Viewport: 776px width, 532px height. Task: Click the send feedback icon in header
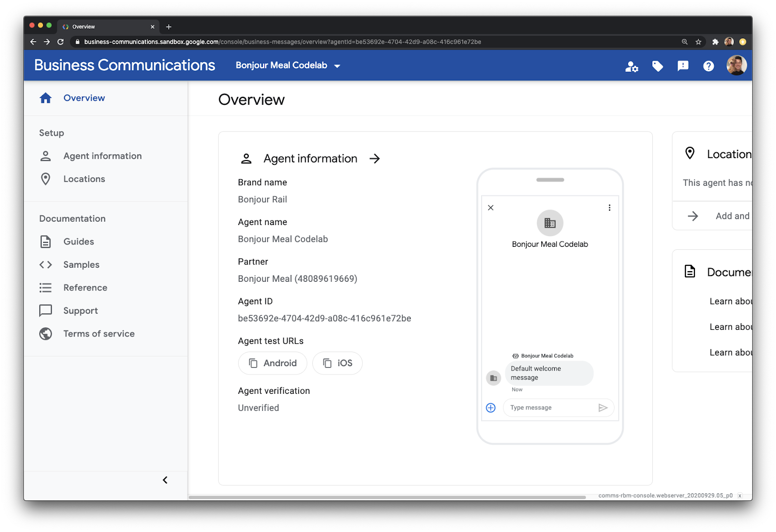point(683,66)
